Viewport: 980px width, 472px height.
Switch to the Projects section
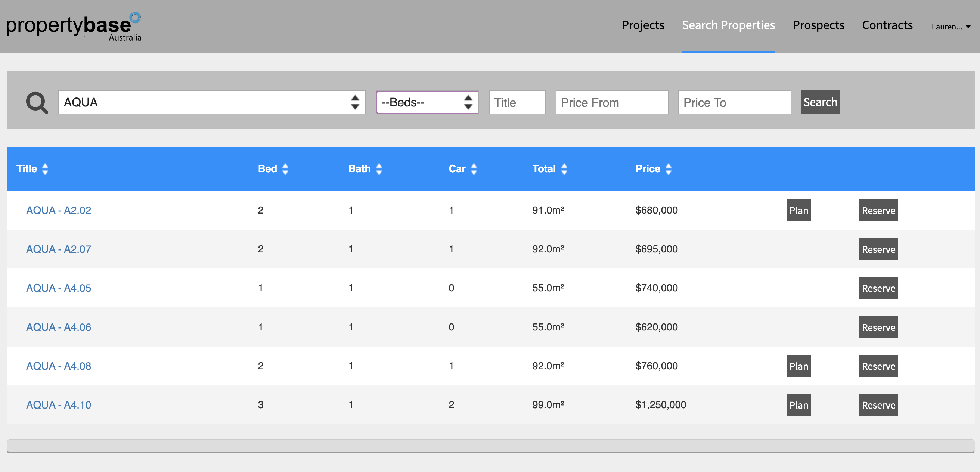643,25
